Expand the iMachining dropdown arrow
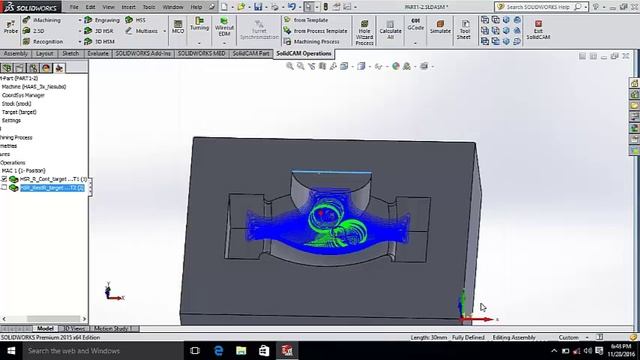The width and height of the screenshot is (640, 360). click(80, 20)
